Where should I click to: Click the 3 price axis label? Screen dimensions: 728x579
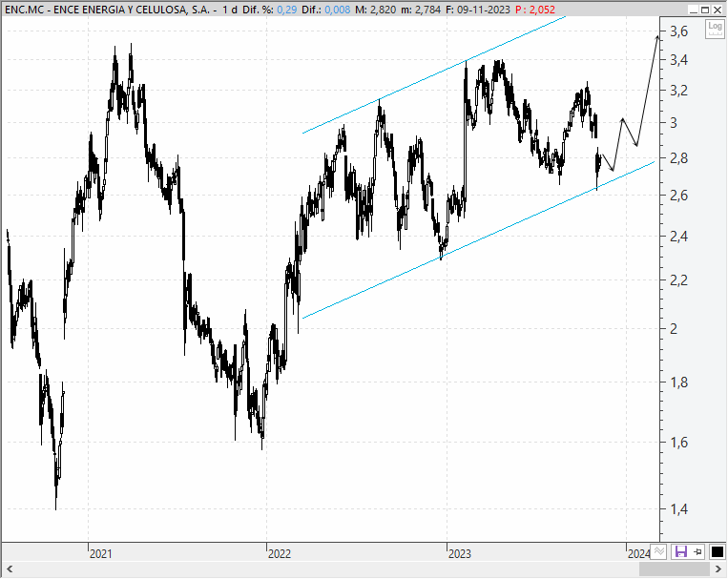pyautogui.click(x=674, y=123)
